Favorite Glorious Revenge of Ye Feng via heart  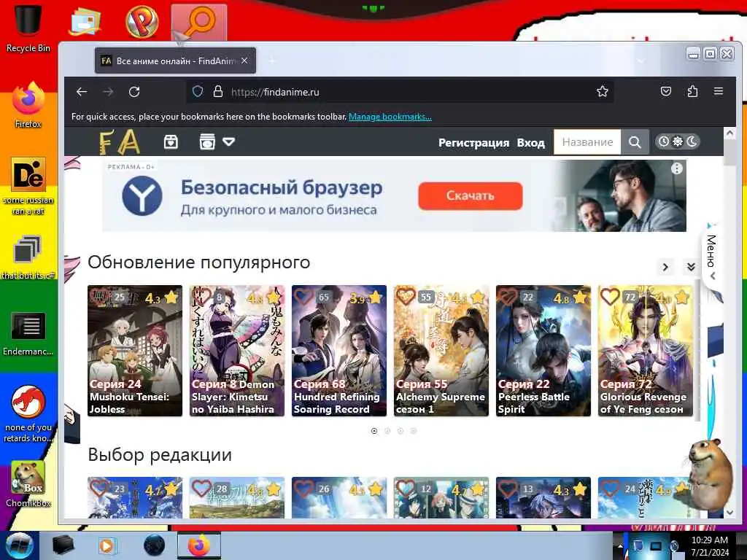point(610,296)
